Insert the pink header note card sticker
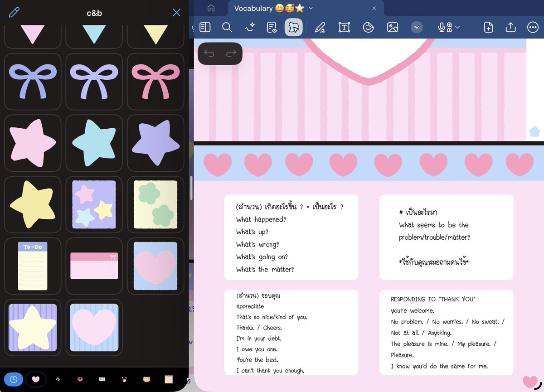The image size is (544, 392). click(x=94, y=266)
